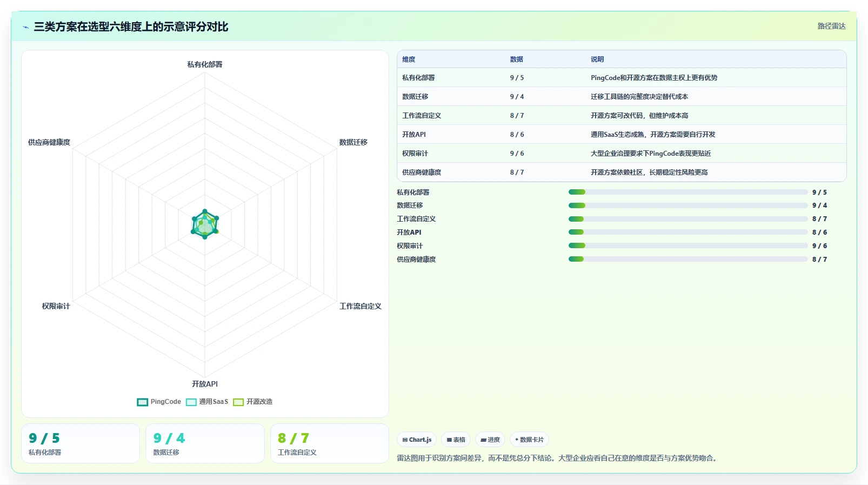Toggle the 开源改造 legend swatch
Viewport: 868px width, 485px height.
(238, 402)
